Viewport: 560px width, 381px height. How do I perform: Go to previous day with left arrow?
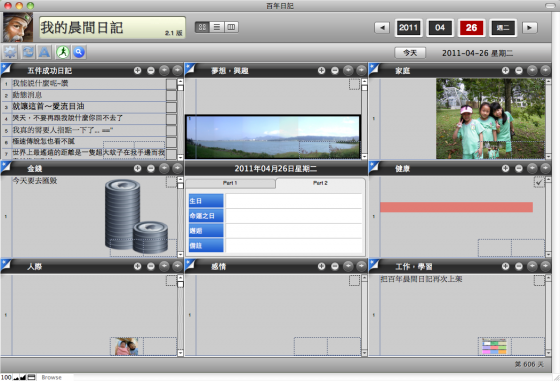coord(382,27)
